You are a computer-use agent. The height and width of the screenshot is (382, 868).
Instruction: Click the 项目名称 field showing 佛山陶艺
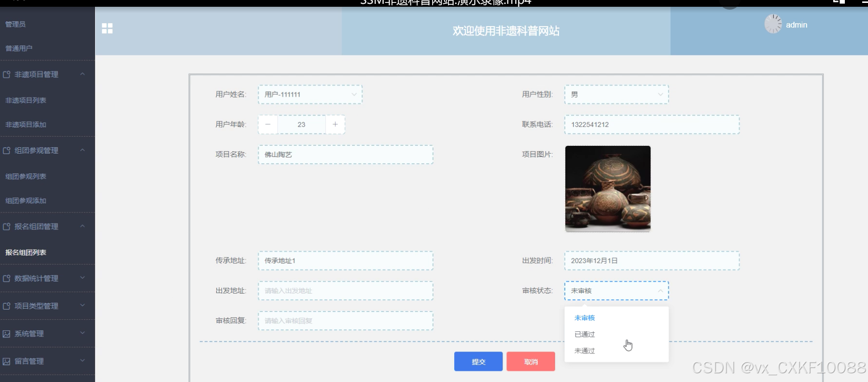click(x=346, y=155)
